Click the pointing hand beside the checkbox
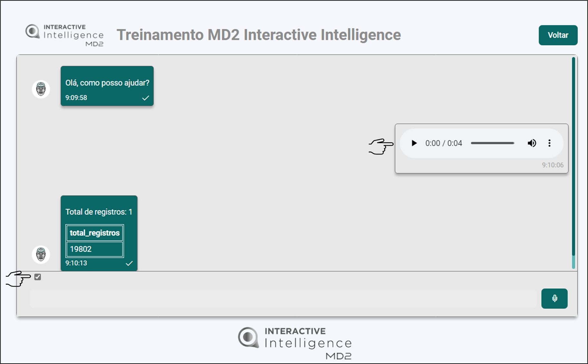This screenshot has height=364, width=588. coord(18,278)
